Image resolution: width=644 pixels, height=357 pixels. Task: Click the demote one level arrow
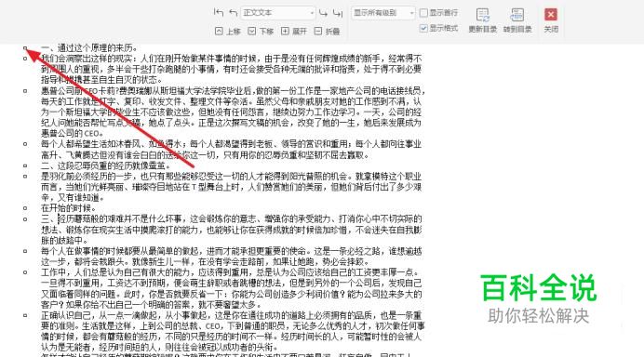point(323,13)
